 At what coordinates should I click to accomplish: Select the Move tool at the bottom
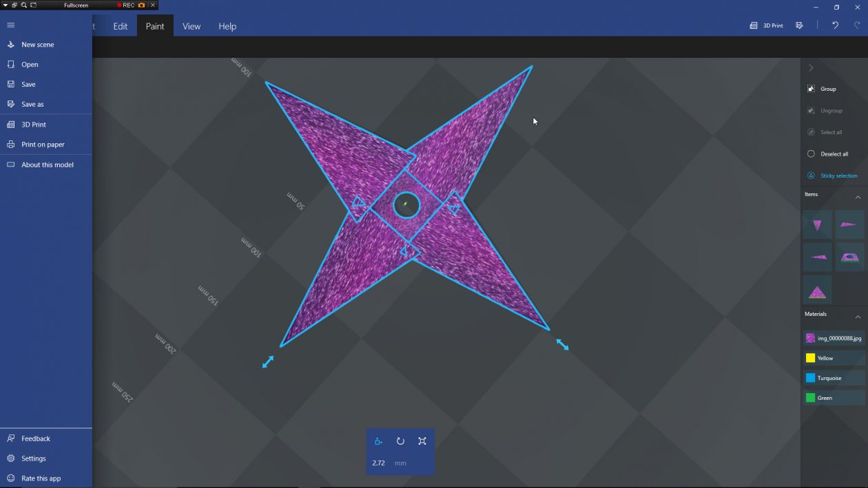tap(378, 441)
